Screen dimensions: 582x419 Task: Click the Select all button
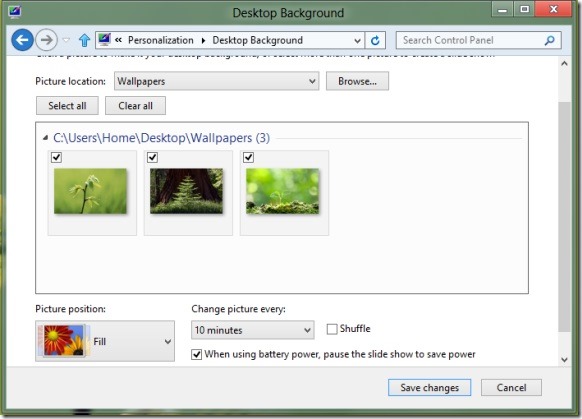tap(67, 106)
